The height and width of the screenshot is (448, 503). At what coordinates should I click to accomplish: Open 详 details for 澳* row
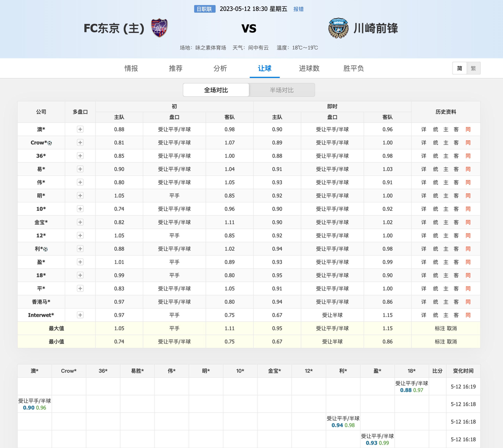click(x=423, y=129)
